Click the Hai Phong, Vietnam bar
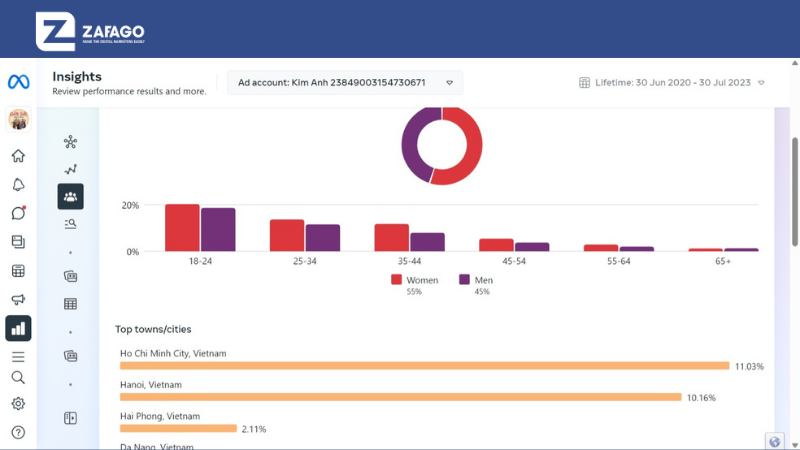The image size is (800, 450). click(x=178, y=429)
